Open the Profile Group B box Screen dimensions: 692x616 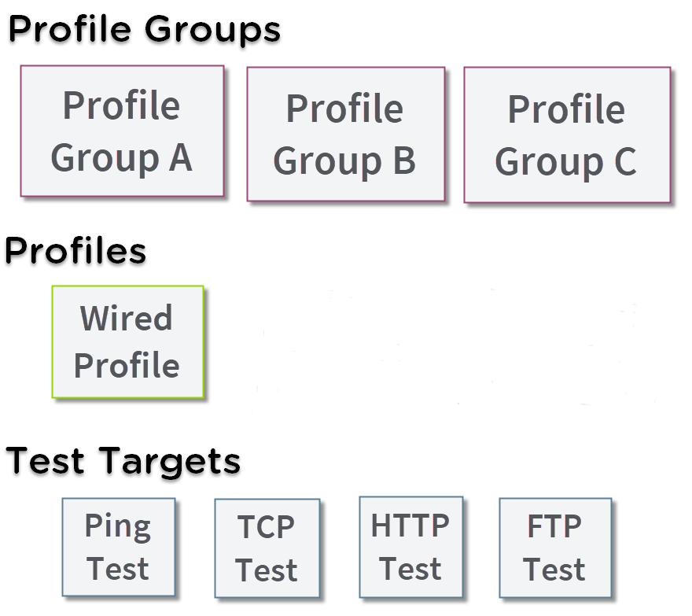pos(345,134)
